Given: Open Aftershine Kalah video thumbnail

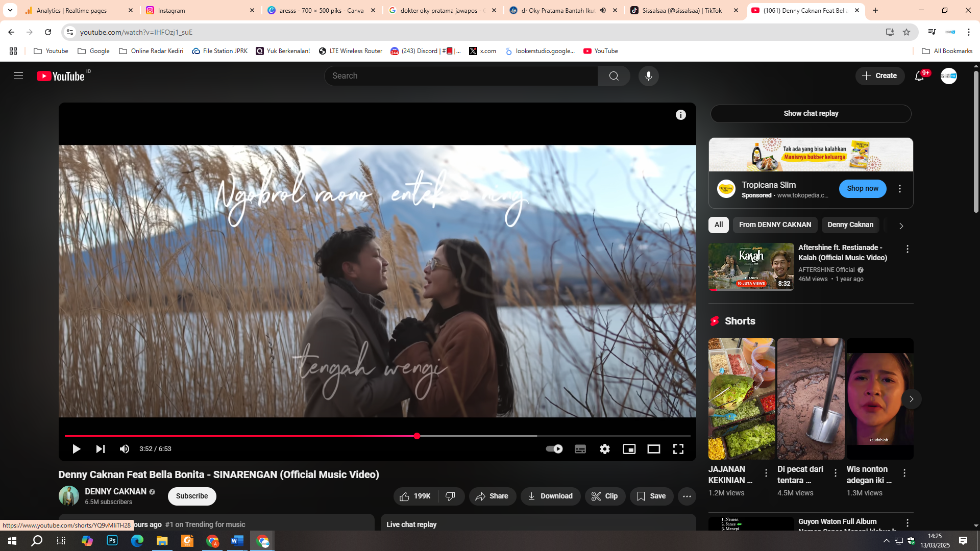Looking at the screenshot, I should click(x=751, y=267).
